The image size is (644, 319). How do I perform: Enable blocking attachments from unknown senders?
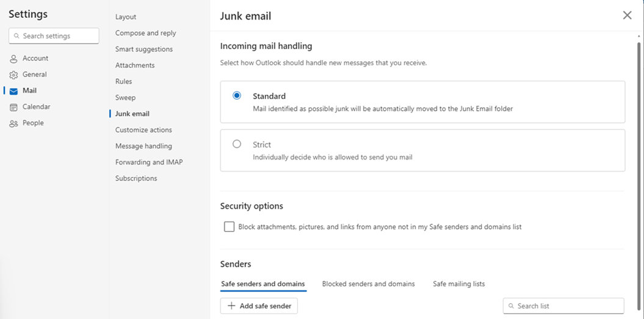pos(229,227)
